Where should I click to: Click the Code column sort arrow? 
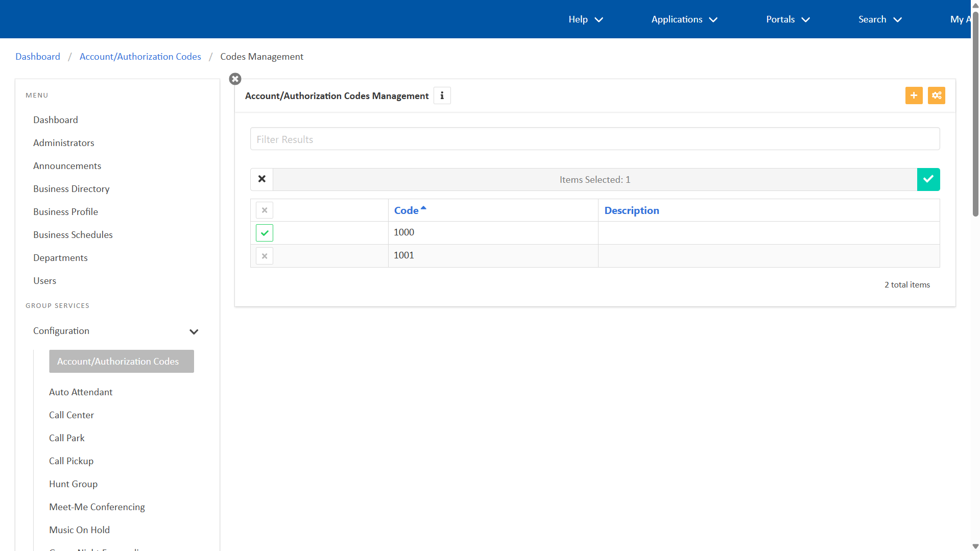423,208
